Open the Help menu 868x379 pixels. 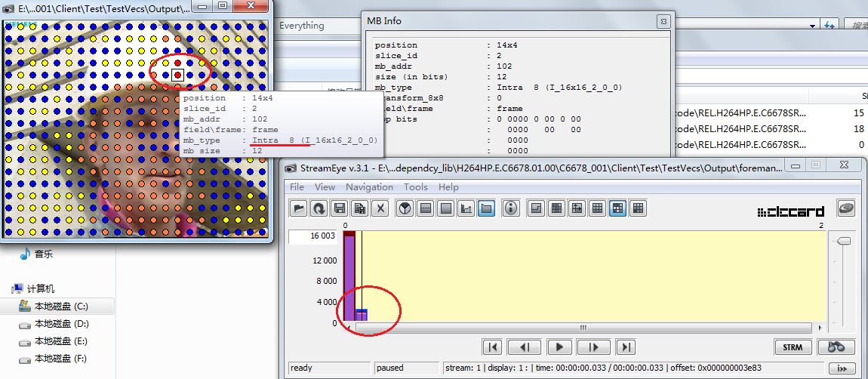pyautogui.click(x=448, y=186)
